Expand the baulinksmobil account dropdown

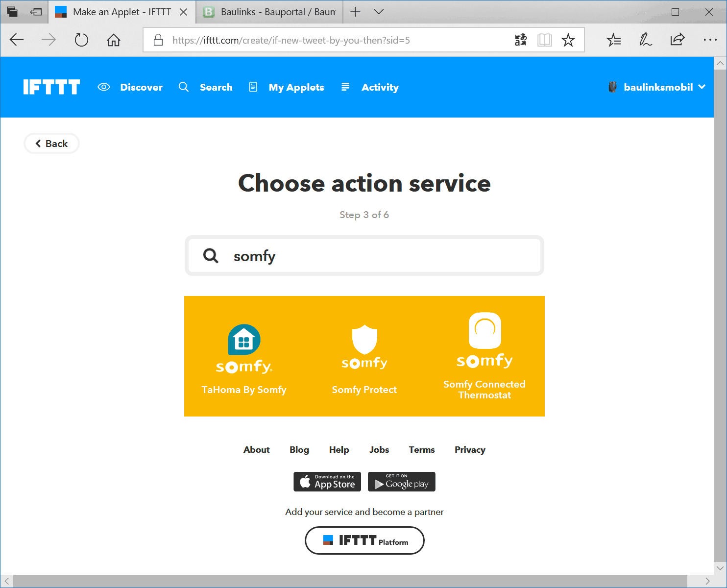[x=702, y=87]
